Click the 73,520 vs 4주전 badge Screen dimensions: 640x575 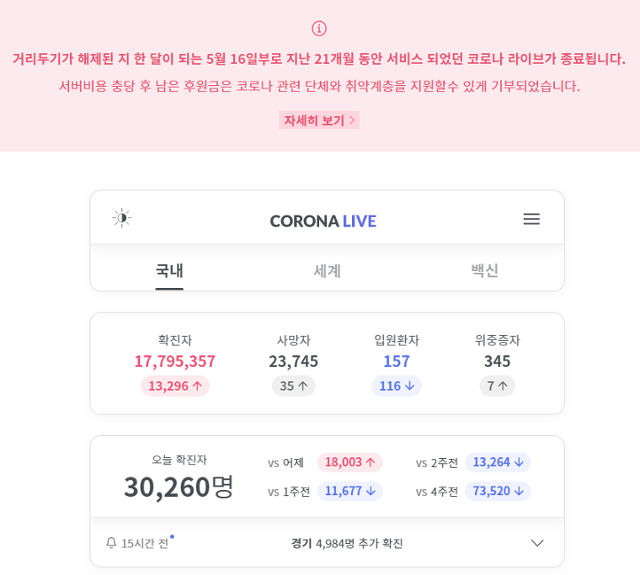498,491
